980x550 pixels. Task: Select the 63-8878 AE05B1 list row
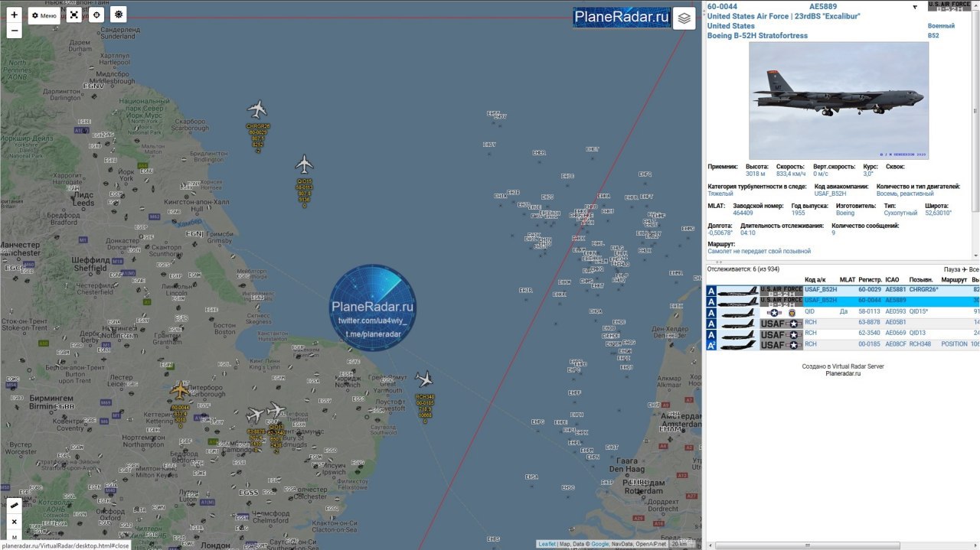click(842, 322)
